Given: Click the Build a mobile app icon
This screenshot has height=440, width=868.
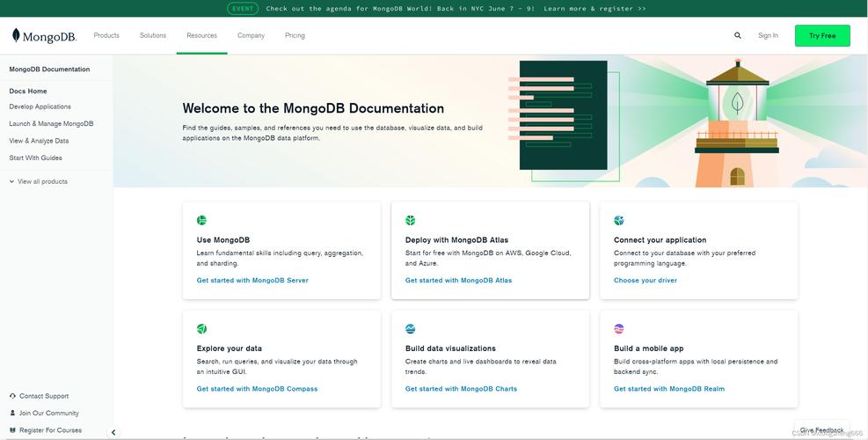Looking at the screenshot, I should 619,328.
